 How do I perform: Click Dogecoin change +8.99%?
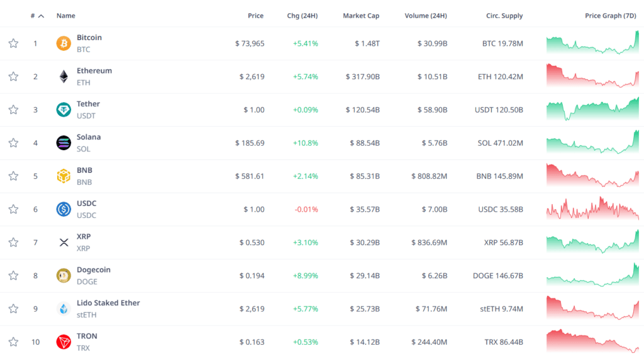[305, 276]
